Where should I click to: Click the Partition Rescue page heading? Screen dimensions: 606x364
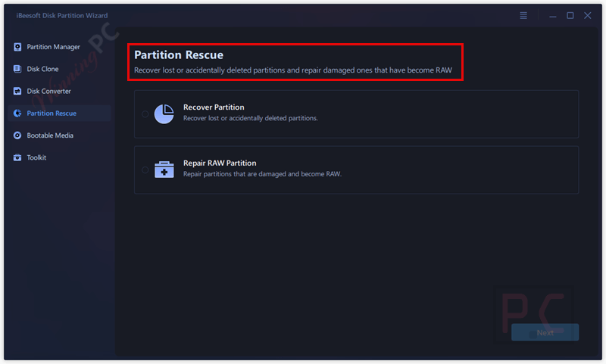[x=179, y=54]
